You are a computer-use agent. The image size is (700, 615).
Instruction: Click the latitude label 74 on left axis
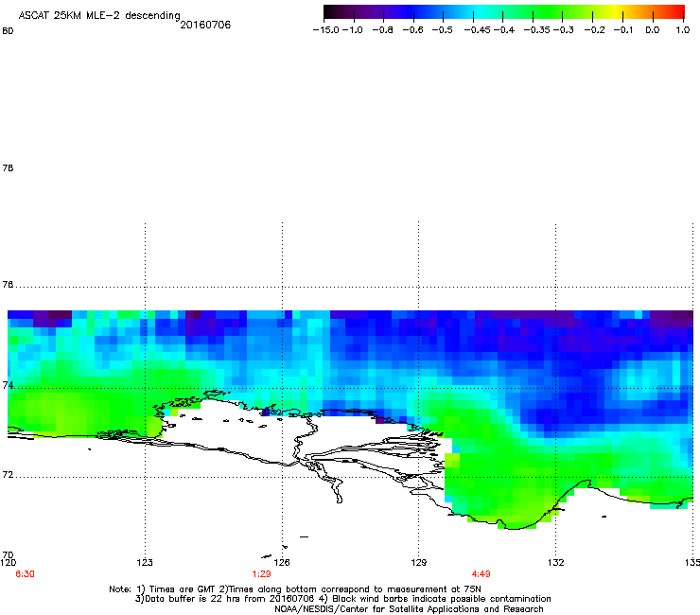(8, 385)
